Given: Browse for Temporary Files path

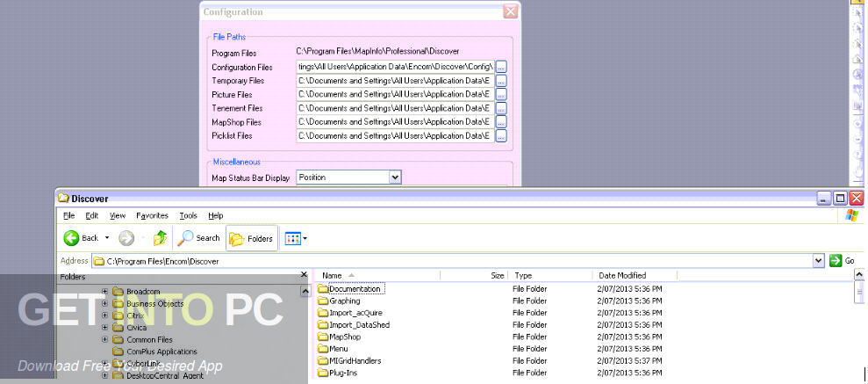Looking at the screenshot, I should (501, 81).
